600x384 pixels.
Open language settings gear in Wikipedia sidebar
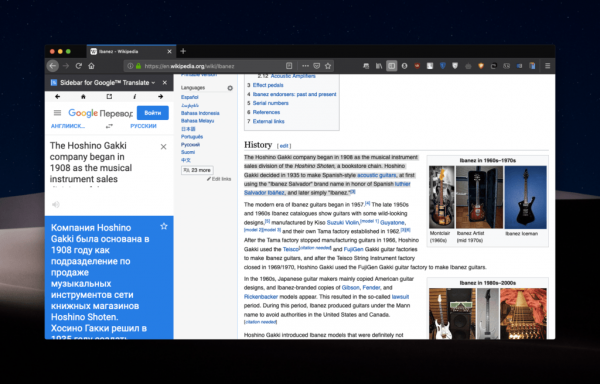(230, 88)
